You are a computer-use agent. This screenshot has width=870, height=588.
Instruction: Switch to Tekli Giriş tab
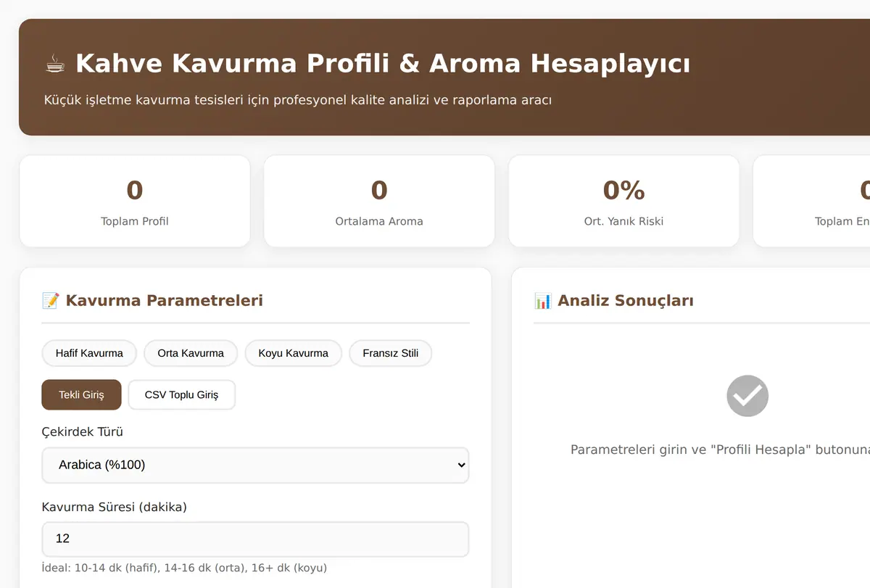pos(82,395)
